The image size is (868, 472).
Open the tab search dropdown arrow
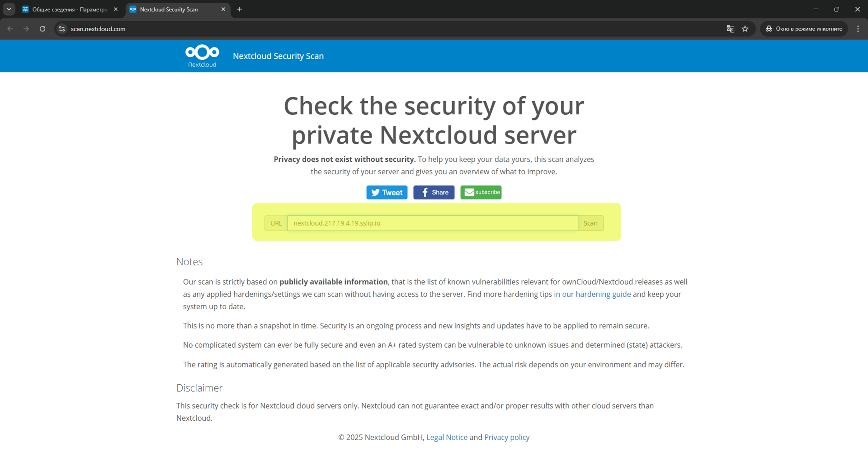tap(9, 9)
